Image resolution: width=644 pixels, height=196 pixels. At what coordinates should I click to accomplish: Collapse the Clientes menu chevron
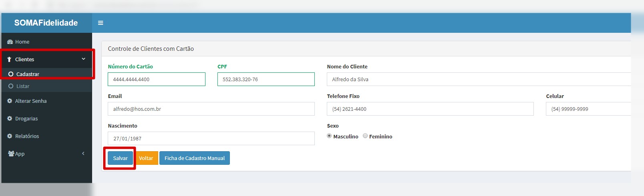83,59
